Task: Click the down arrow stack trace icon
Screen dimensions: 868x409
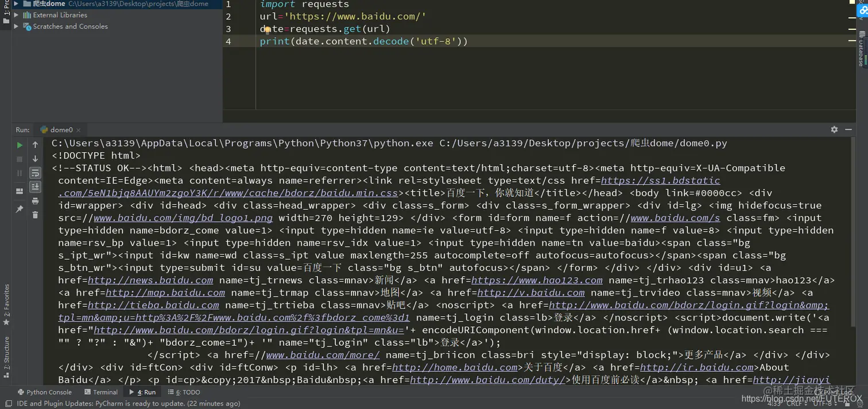Action: 35,159
